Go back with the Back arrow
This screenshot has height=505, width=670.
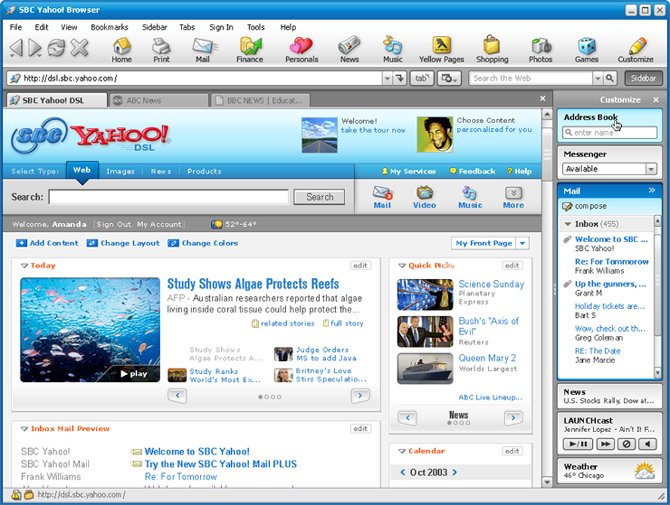coord(16,47)
